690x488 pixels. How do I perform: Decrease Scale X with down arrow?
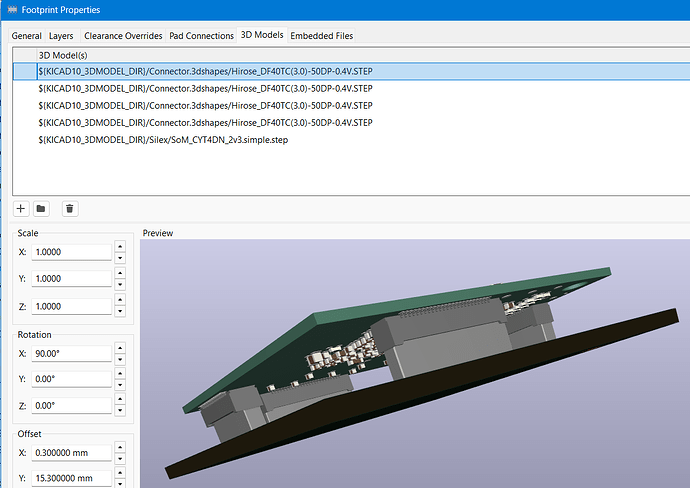120,258
